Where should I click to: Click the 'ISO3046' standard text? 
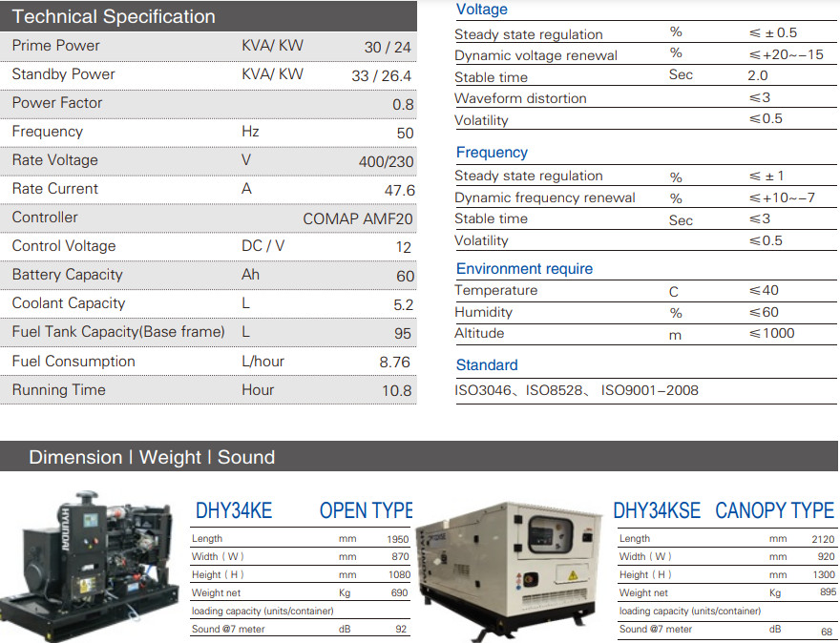click(483, 390)
